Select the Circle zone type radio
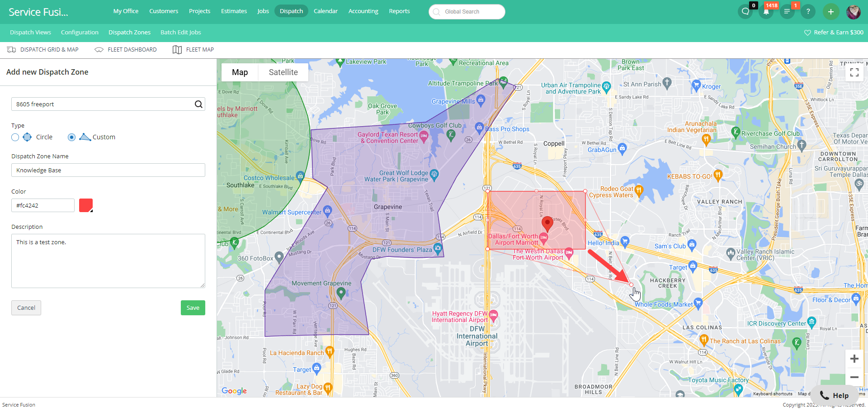The height and width of the screenshot is (412, 868). point(15,137)
